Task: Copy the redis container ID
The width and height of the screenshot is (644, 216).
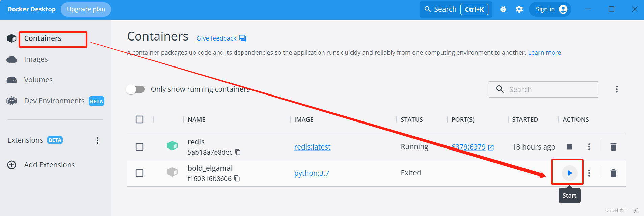Action: (x=238, y=152)
